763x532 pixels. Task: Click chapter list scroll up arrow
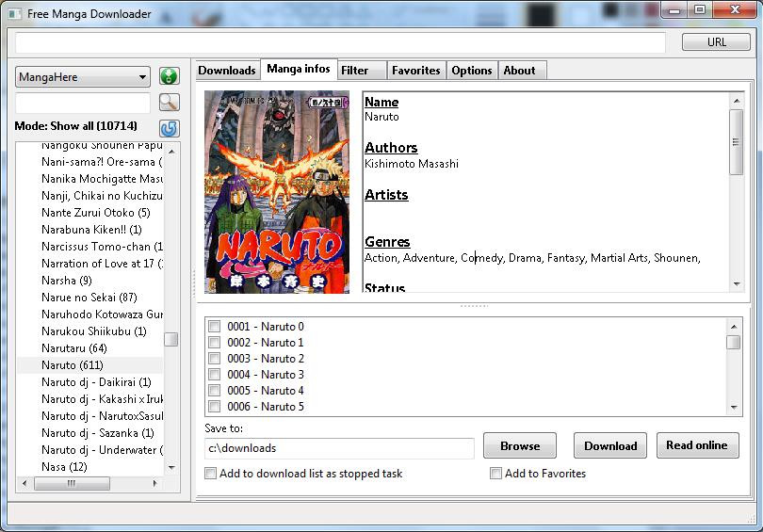click(733, 327)
